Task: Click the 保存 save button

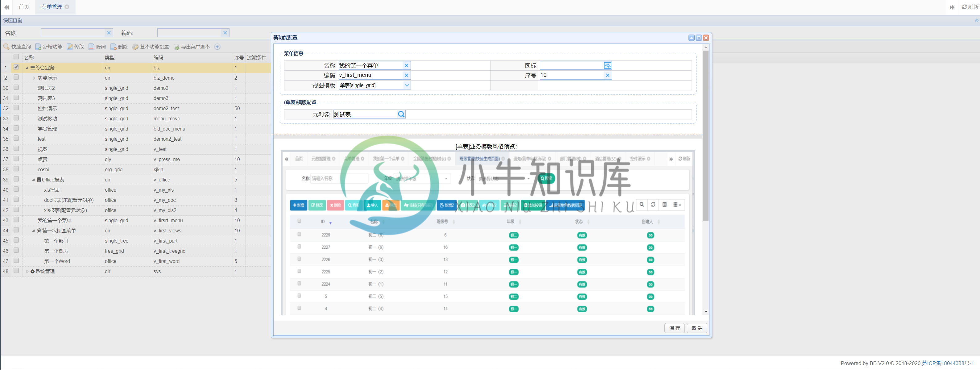Action: [x=675, y=328]
